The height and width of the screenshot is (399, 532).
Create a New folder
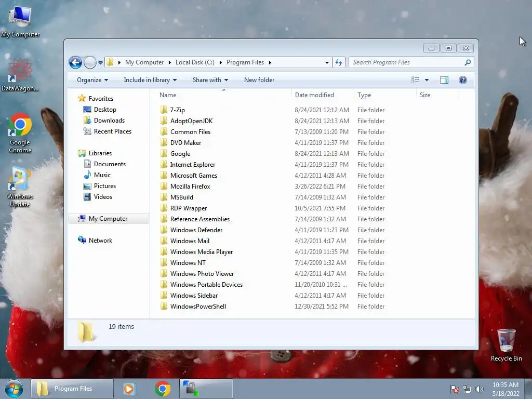click(x=259, y=80)
